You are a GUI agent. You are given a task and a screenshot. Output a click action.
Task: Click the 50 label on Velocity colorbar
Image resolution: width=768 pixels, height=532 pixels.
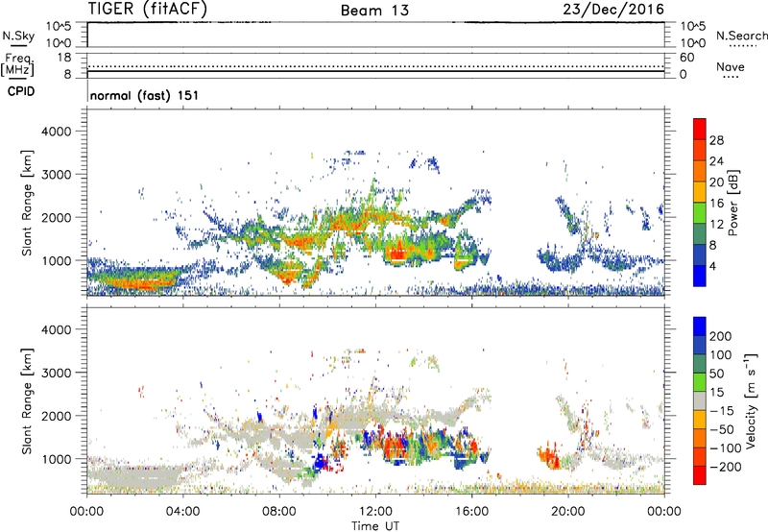(716, 374)
